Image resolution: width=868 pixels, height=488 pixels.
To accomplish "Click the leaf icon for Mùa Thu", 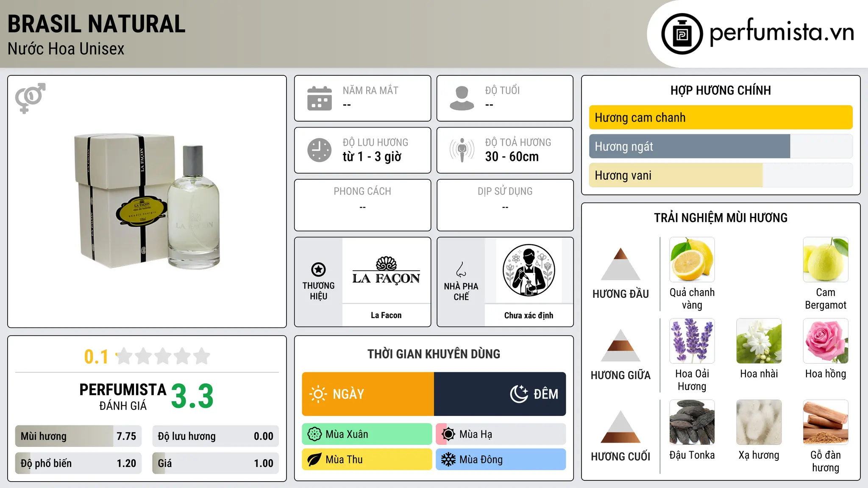I will pos(314,460).
